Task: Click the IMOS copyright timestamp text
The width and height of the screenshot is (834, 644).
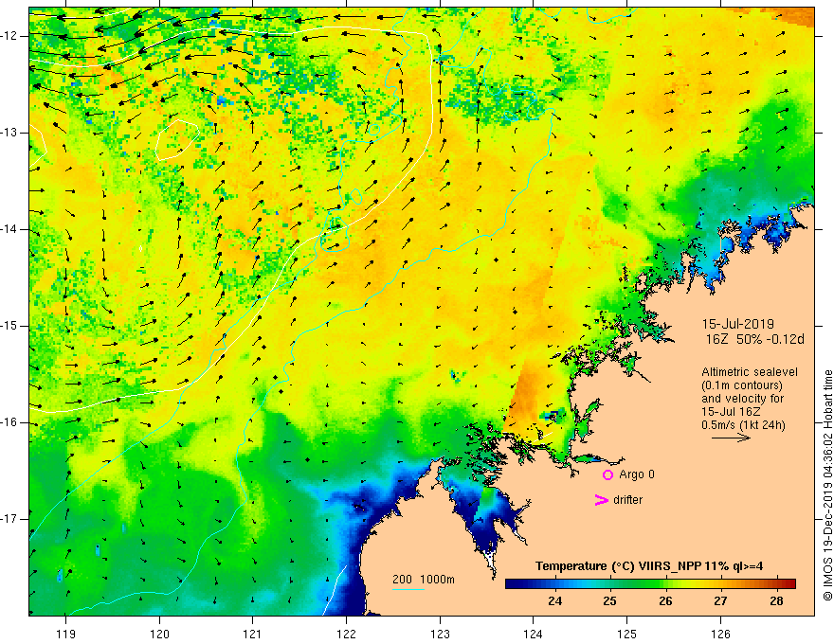Action: click(x=827, y=486)
